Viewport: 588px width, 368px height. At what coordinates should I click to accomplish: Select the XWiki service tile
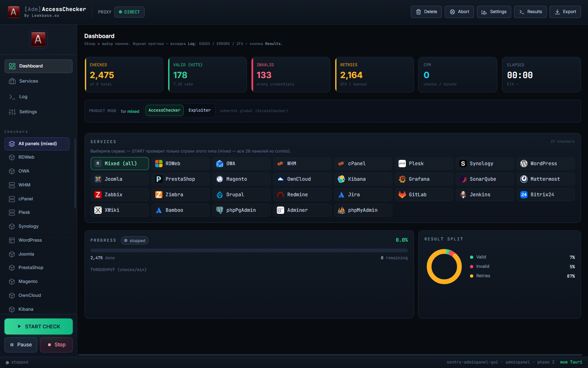coord(120,210)
